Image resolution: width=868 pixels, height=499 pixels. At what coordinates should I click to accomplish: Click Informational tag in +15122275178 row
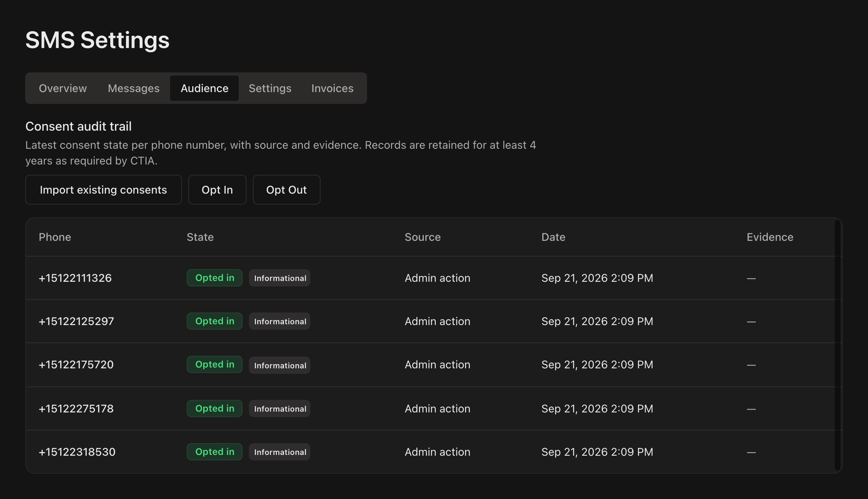(x=280, y=408)
